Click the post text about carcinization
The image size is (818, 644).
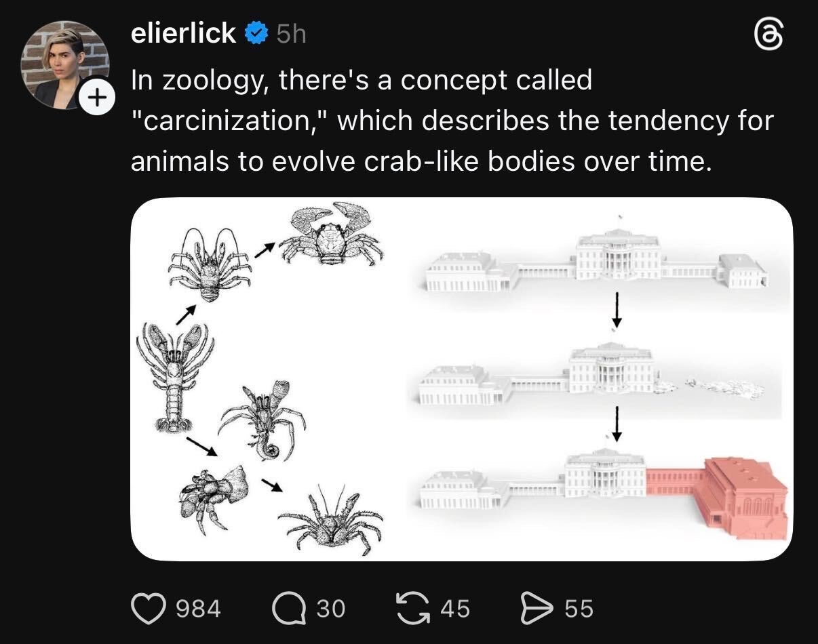click(451, 121)
